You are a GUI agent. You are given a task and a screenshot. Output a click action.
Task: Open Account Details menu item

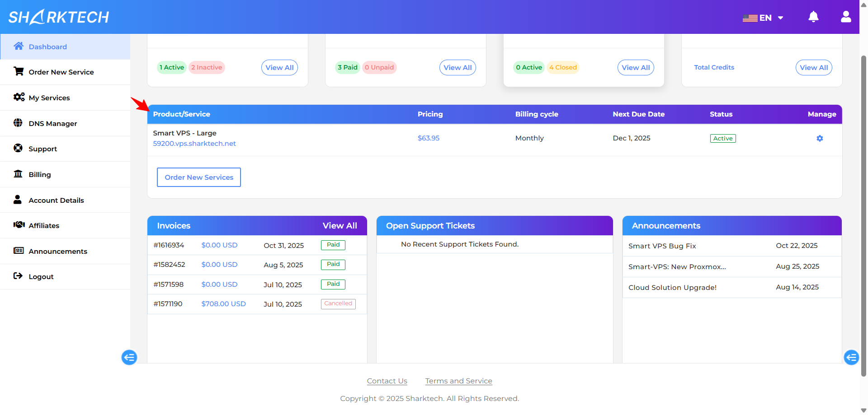(x=65, y=201)
